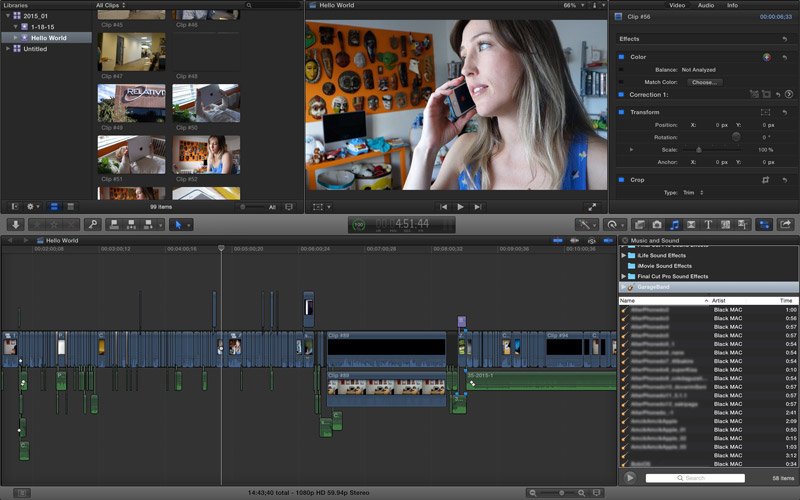Hide the Libraries sidebar
Screen dimensions: 800x500
coord(15,207)
